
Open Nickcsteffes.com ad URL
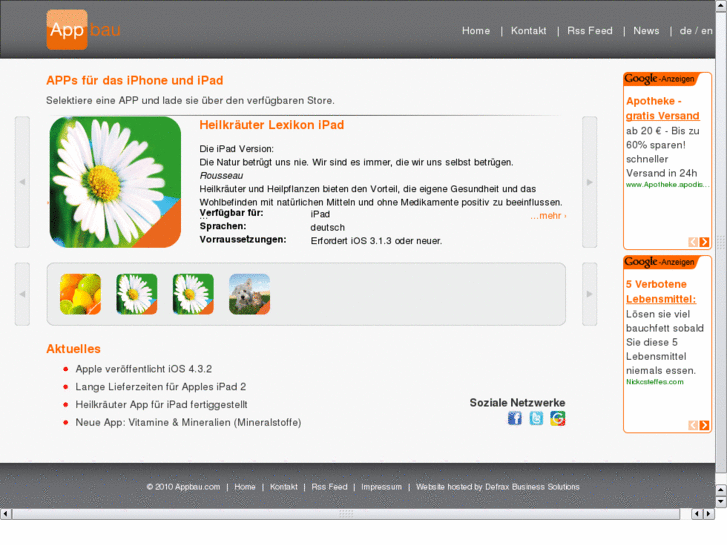click(655, 382)
